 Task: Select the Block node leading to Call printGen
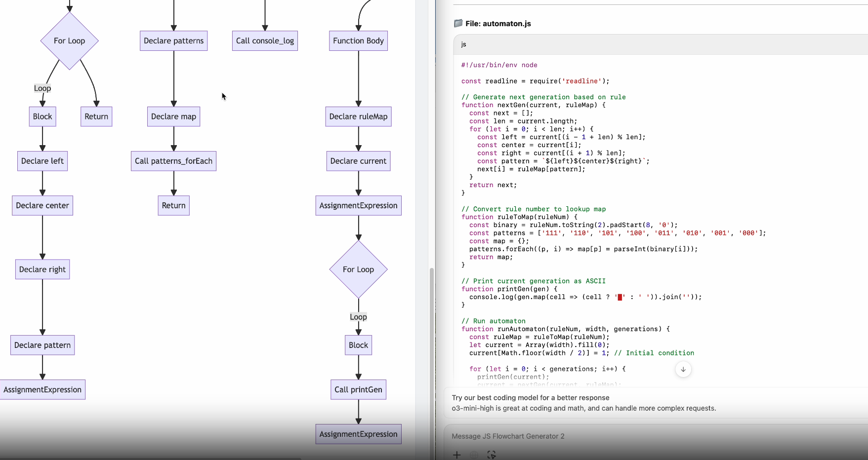[359, 345]
